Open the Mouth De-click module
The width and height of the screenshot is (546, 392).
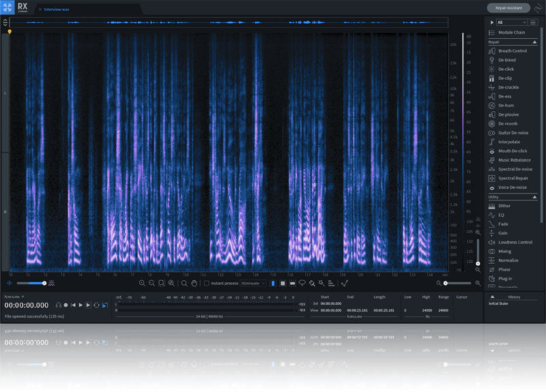[508, 151]
